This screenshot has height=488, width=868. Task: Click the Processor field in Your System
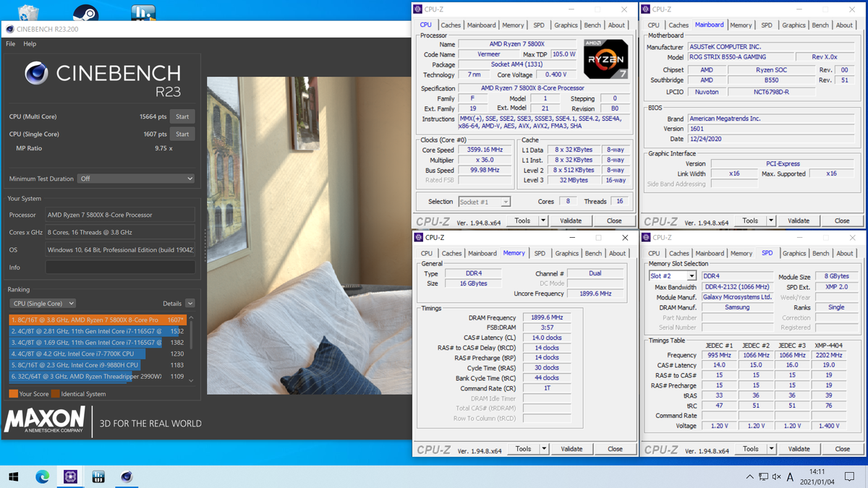coord(120,215)
